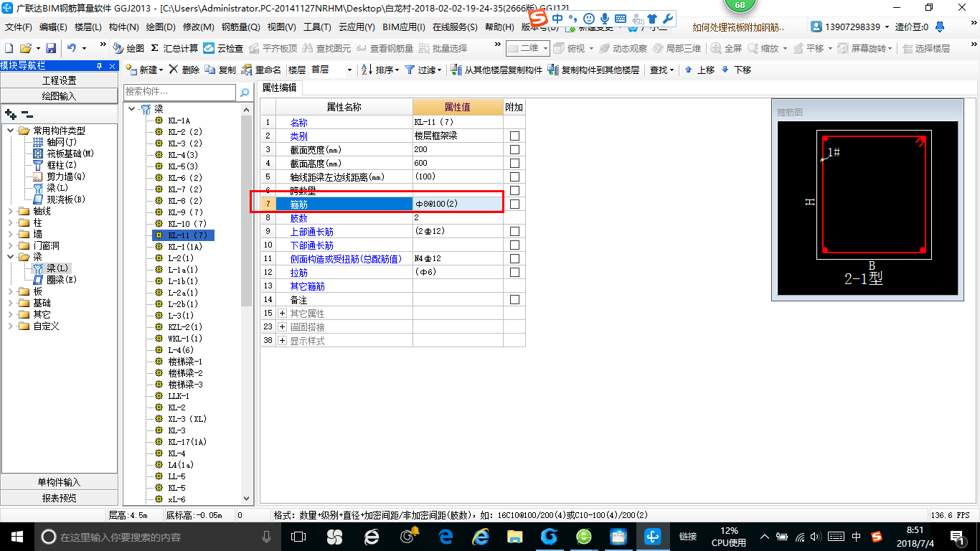The height and width of the screenshot is (551, 980).
Task: Toggle 附加 checkbox for 箍筋 row
Action: 514,204
